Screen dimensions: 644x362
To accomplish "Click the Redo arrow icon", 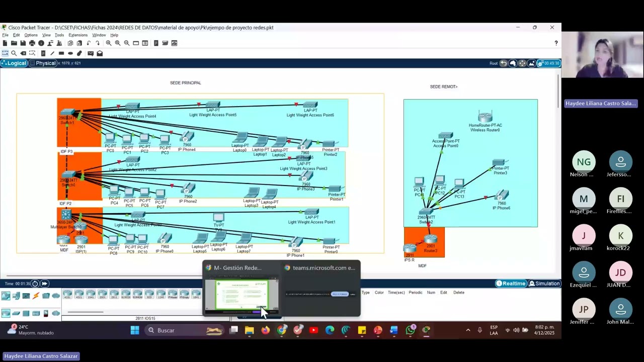I will pos(98,43).
